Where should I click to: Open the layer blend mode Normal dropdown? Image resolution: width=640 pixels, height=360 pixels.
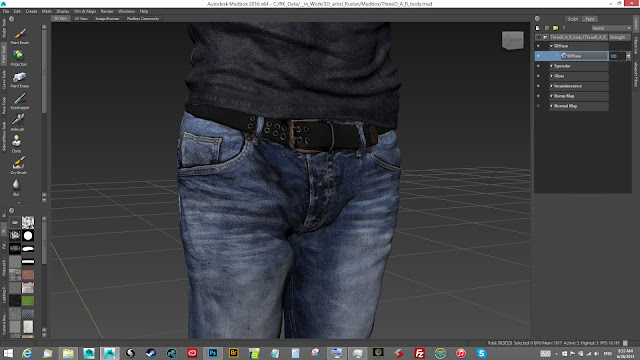611,28
